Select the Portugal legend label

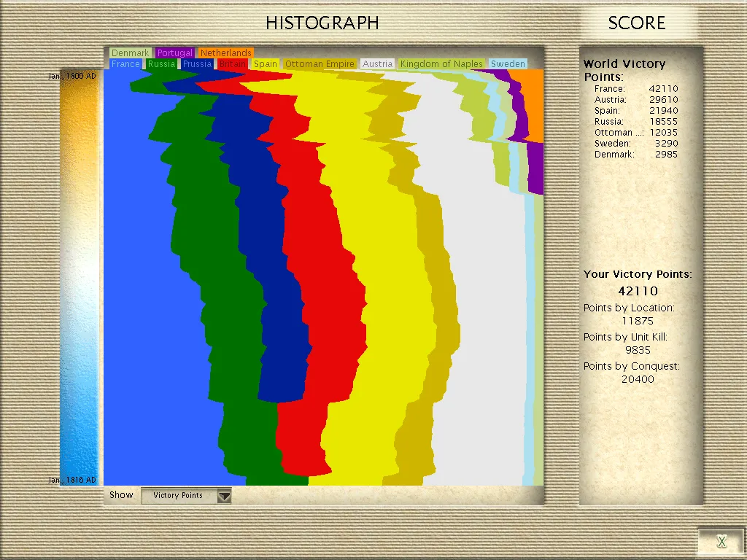(175, 52)
